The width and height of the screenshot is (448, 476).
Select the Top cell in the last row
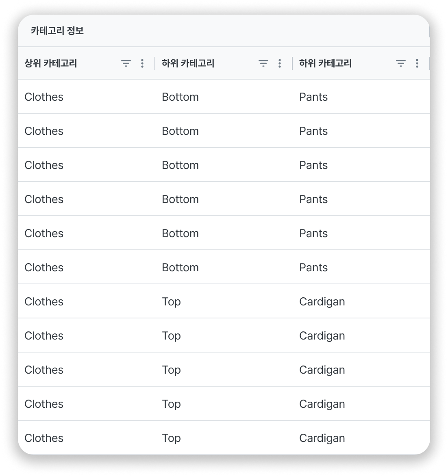coord(172,438)
